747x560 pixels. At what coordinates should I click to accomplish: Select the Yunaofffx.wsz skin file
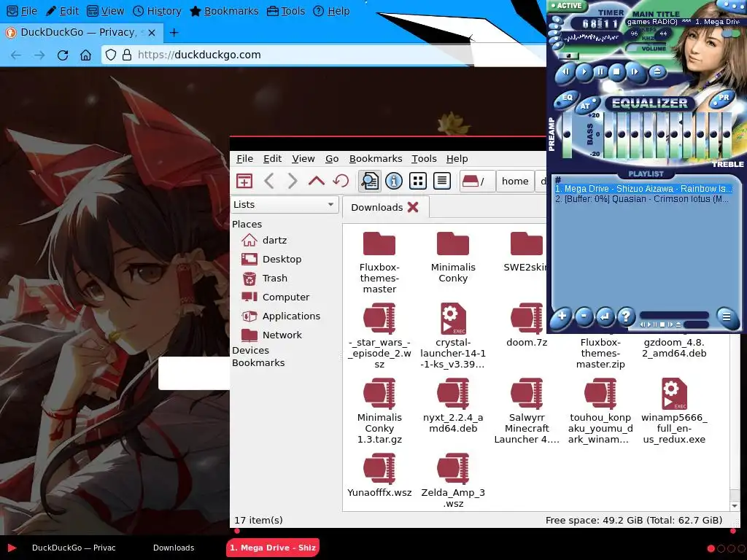coord(379,475)
